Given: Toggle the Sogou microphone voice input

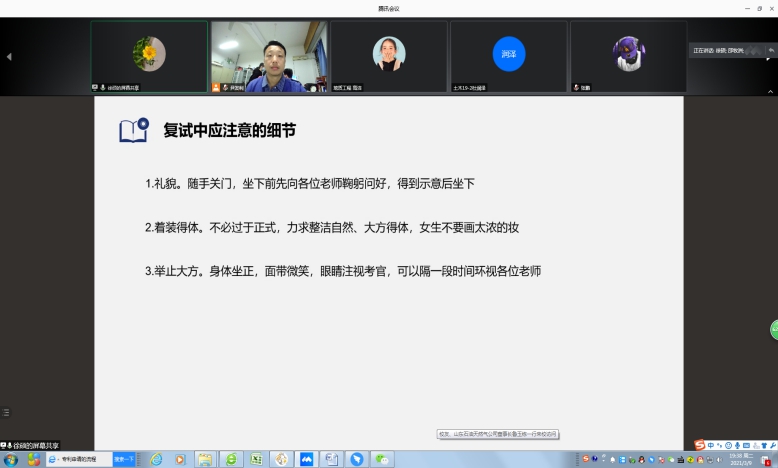Looking at the screenshot, I should 737,445.
